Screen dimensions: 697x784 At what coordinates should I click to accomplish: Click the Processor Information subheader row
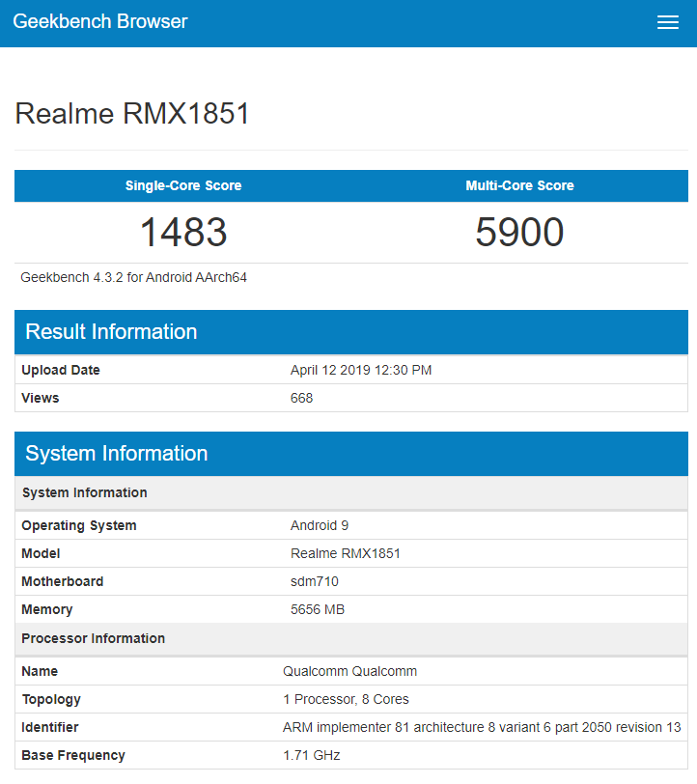click(x=93, y=638)
